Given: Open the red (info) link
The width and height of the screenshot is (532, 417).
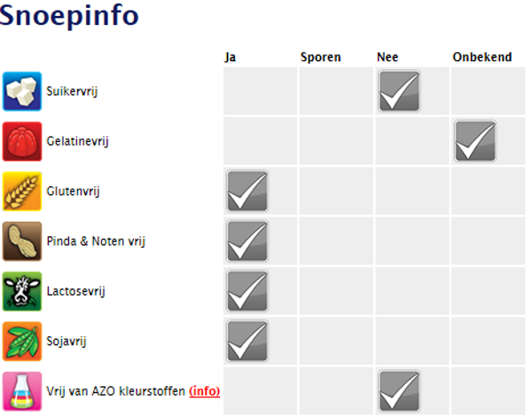Looking at the screenshot, I should click(x=205, y=391).
